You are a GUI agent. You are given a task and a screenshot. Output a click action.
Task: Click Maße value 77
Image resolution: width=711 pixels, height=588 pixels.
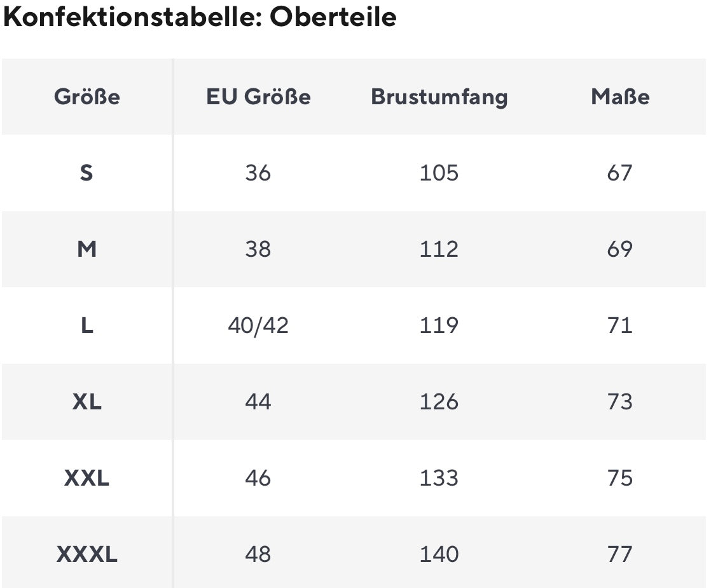click(620, 554)
